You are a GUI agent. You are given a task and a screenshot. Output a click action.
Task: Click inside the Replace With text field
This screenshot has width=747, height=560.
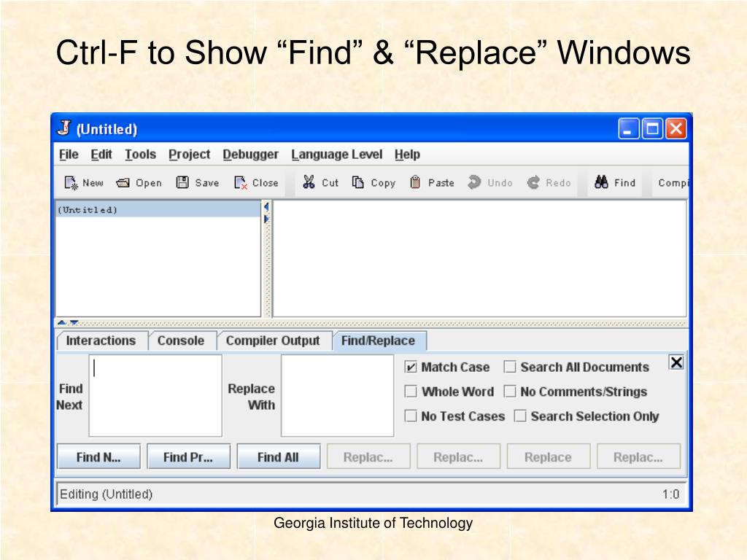[x=337, y=395]
